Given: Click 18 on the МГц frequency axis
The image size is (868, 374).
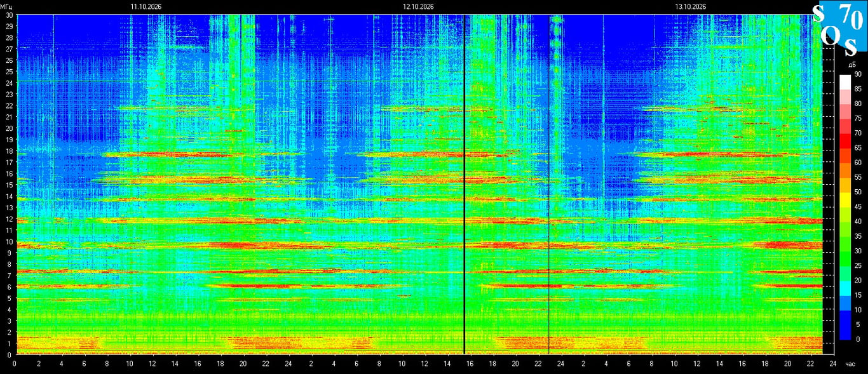Looking at the screenshot, I should (x=9, y=151).
